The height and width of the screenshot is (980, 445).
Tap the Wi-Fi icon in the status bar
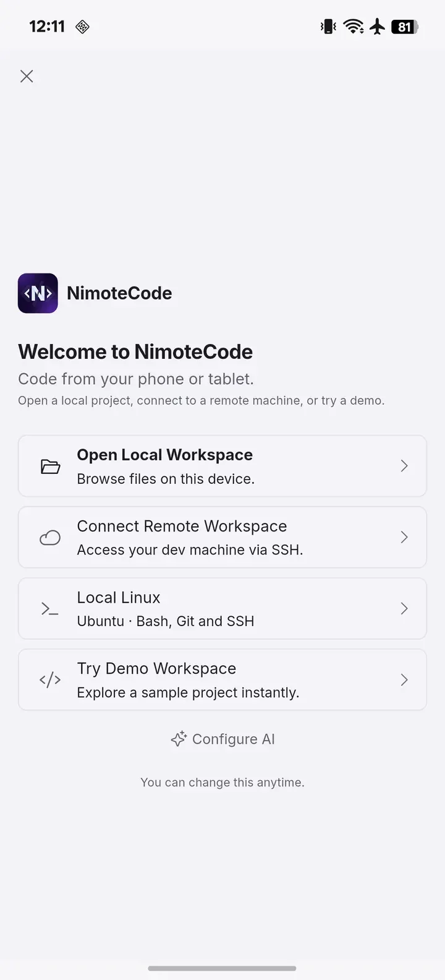click(x=354, y=27)
